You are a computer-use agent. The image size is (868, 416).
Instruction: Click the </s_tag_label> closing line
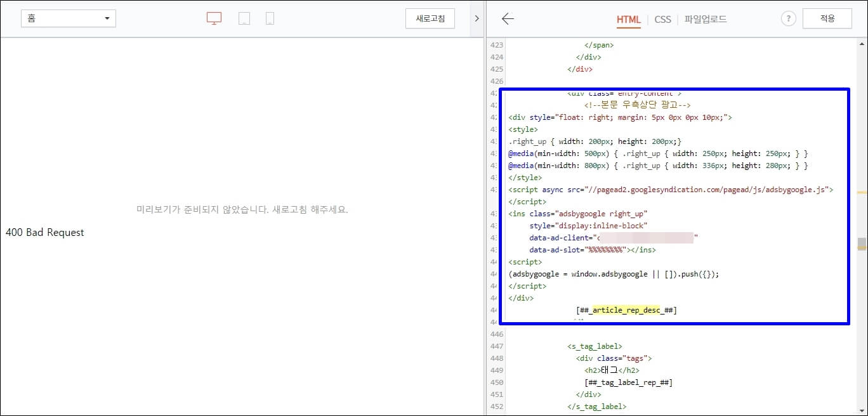point(596,406)
